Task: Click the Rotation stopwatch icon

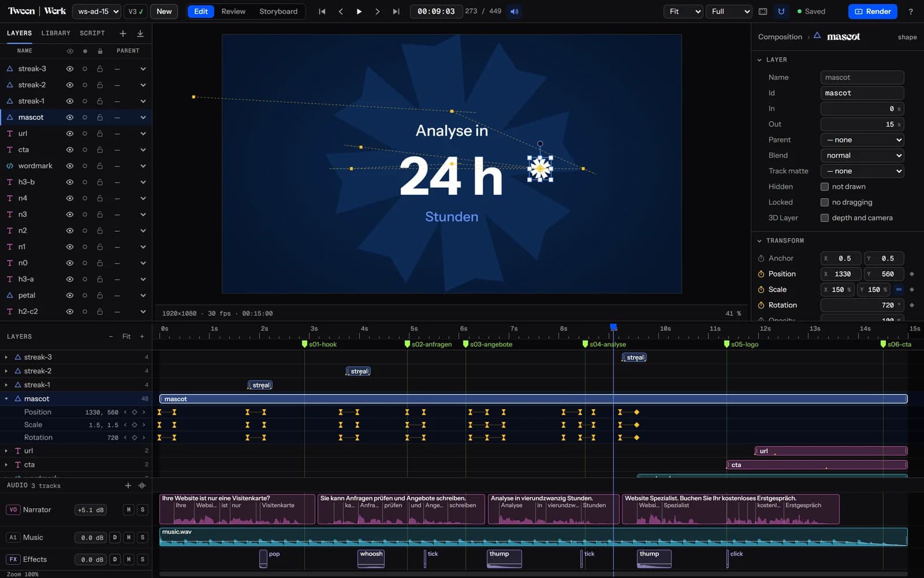Action: point(761,305)
